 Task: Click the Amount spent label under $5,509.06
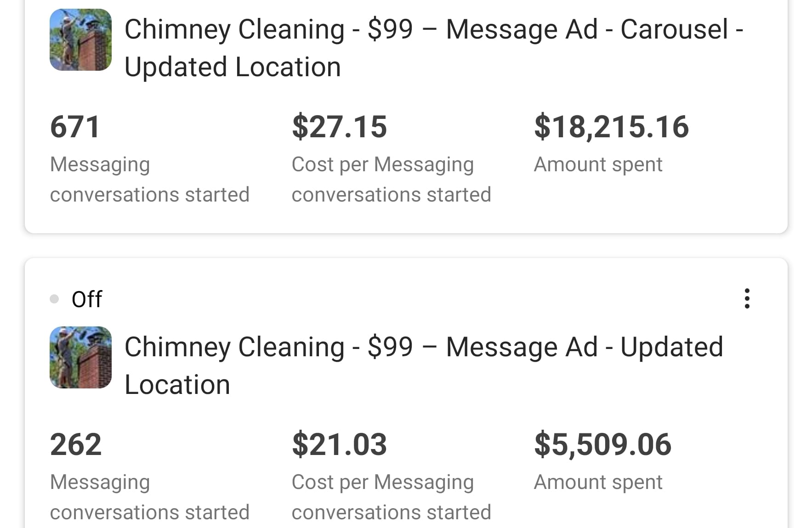[598, 482]
